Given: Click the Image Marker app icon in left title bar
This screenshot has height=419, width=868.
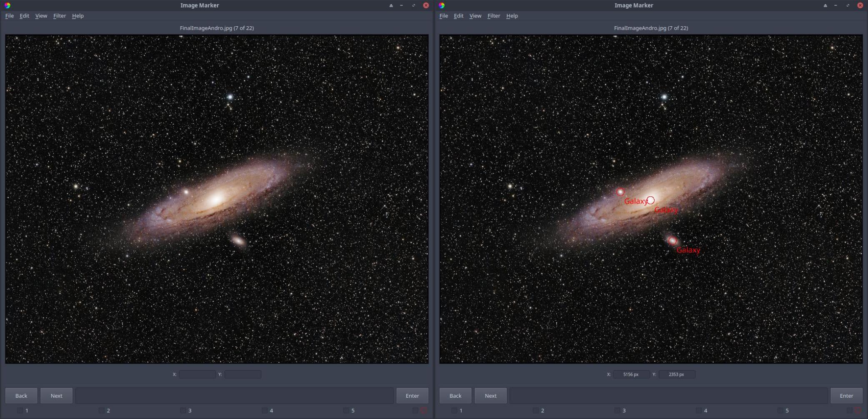Looking at the screenshot, I should pyautogui.click(x=8, y=5).
